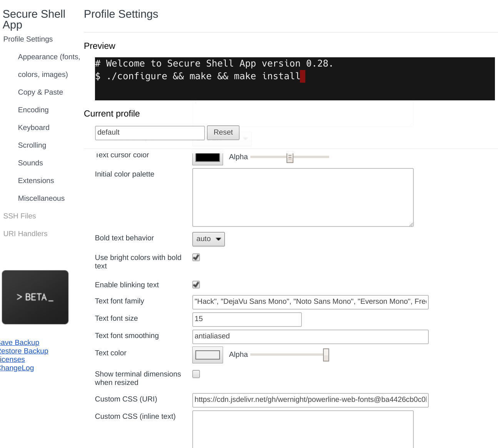Click the Text font size field
The image size is (498, 448).
247,319
